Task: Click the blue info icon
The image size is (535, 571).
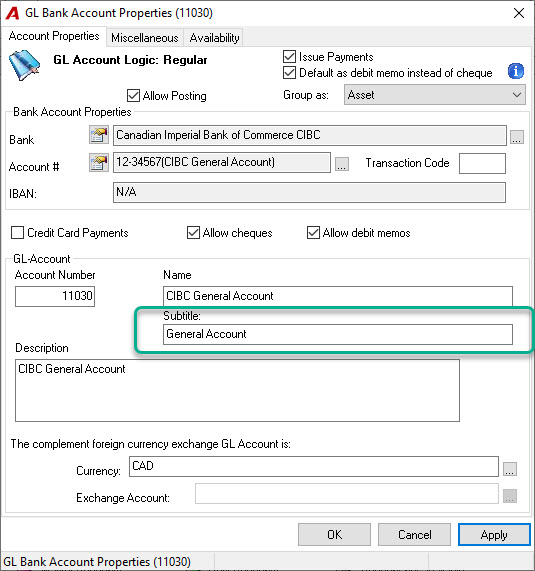Action: 516,71
